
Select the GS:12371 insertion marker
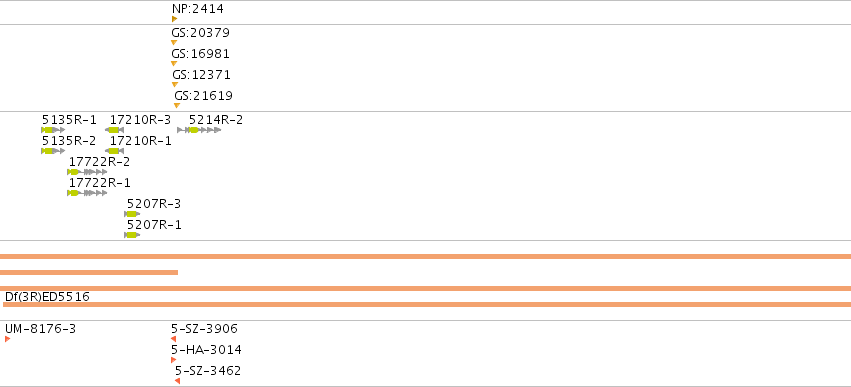[175, 84]
